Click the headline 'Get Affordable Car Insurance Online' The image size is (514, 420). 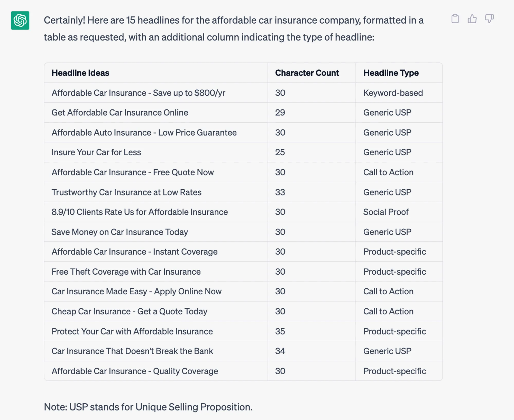[x=120, y=113]
